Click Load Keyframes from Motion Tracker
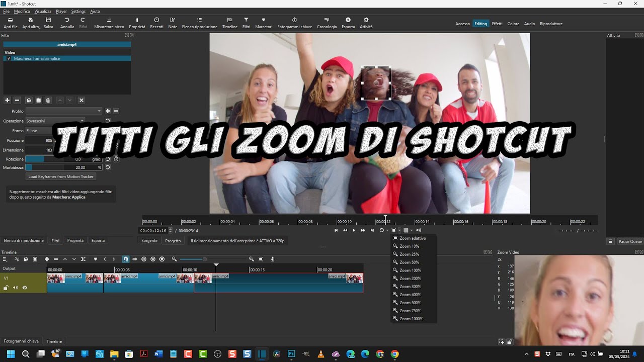 61,176
